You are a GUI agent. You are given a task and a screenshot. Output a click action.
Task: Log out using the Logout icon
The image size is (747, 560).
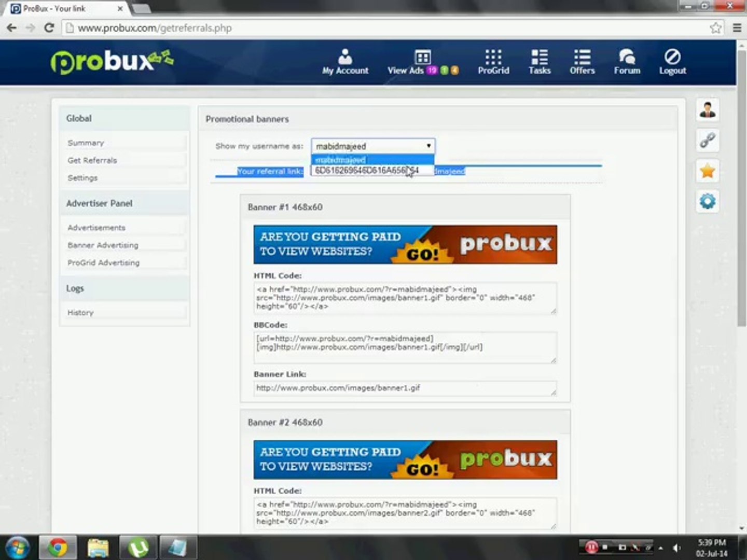click(x=672, y=62)
